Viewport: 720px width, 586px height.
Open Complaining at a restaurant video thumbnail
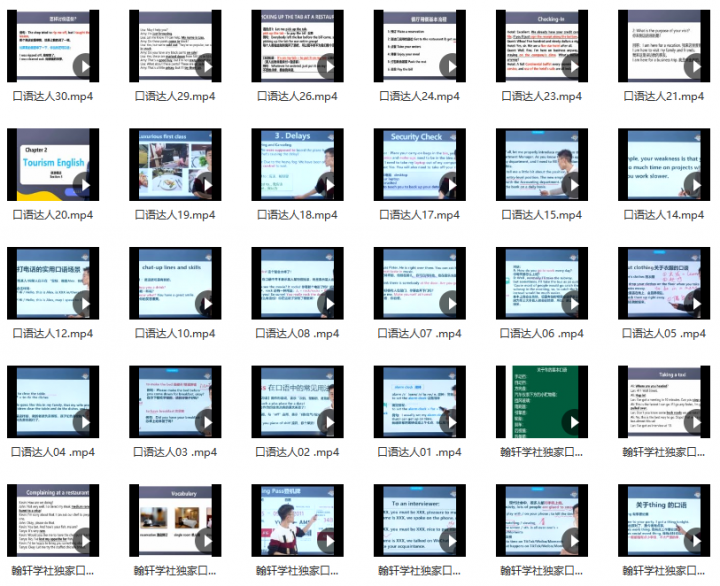coord(53,520)
